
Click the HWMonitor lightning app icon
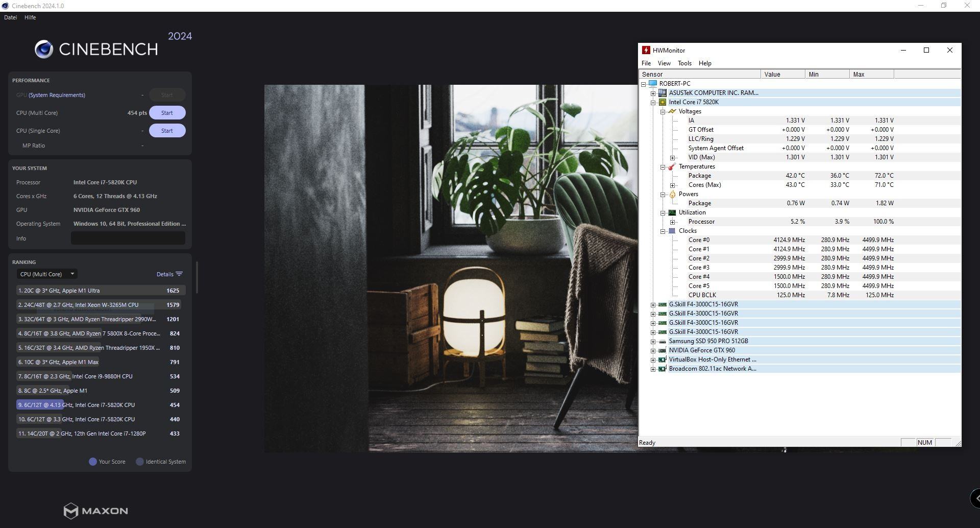tap(646, 50)
